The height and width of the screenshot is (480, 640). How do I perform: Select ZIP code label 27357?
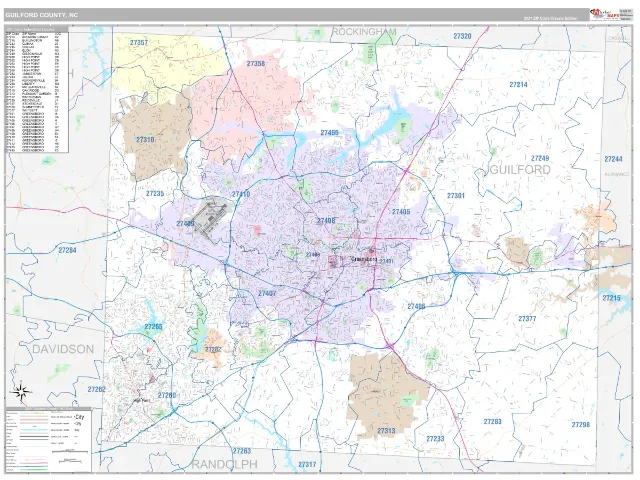click(139, 42)
